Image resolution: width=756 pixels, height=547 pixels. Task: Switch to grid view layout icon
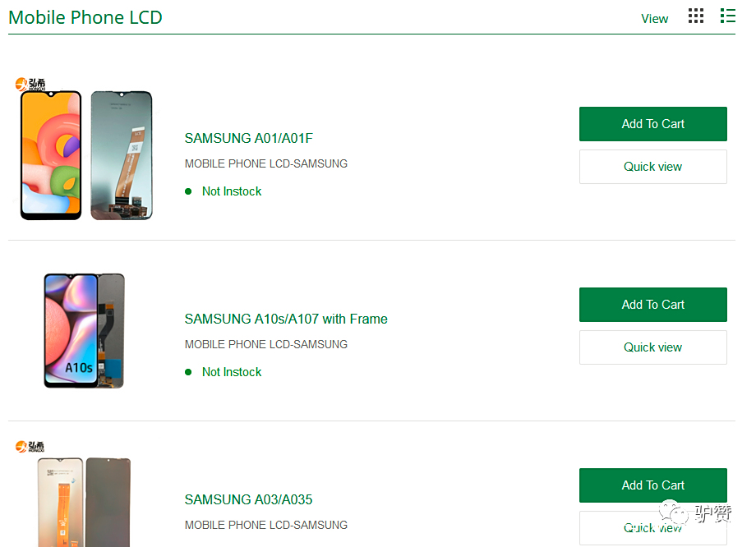695,16
